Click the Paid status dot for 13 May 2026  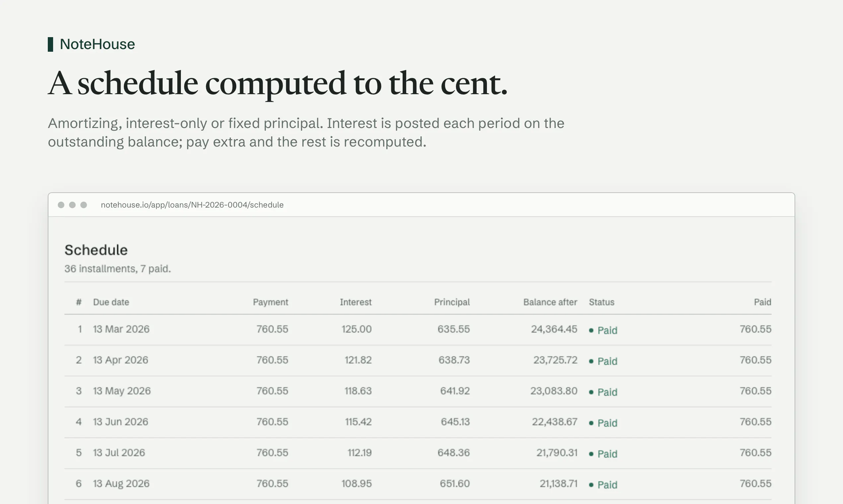point(591,392)
